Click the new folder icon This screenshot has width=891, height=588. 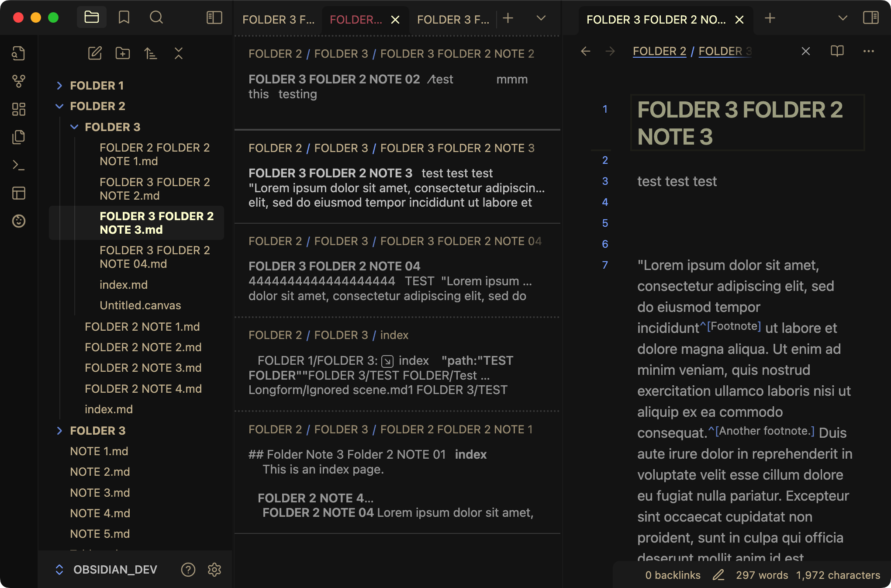click(123, 53)
